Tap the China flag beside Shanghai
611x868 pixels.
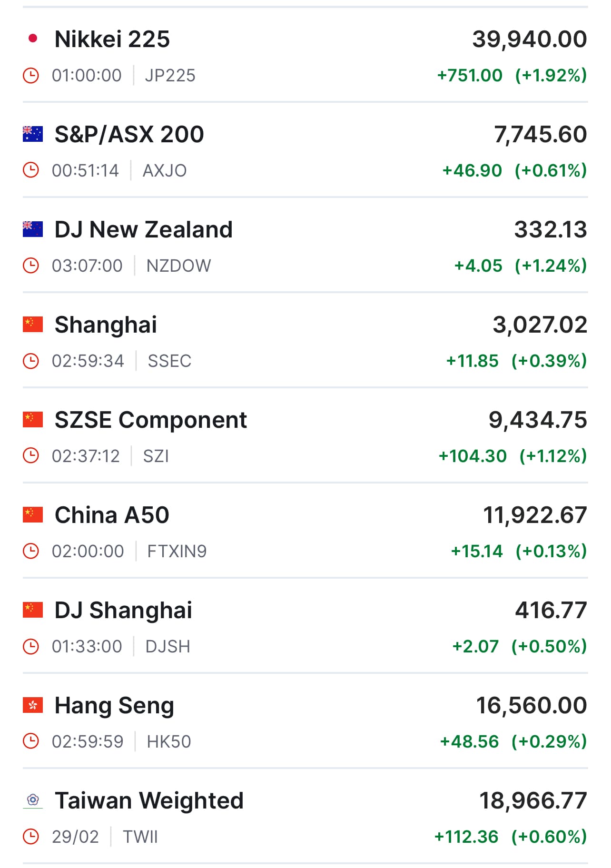[33, 325]
